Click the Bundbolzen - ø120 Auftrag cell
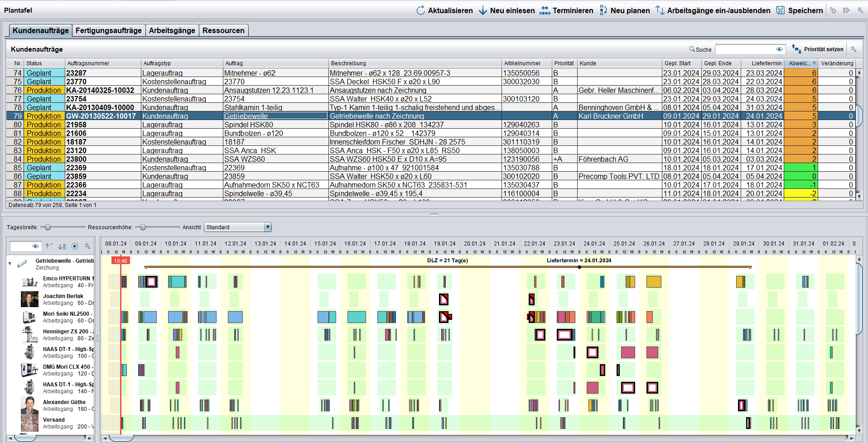The width and height of the screenshot is (868, 443). tap(275, 133)
